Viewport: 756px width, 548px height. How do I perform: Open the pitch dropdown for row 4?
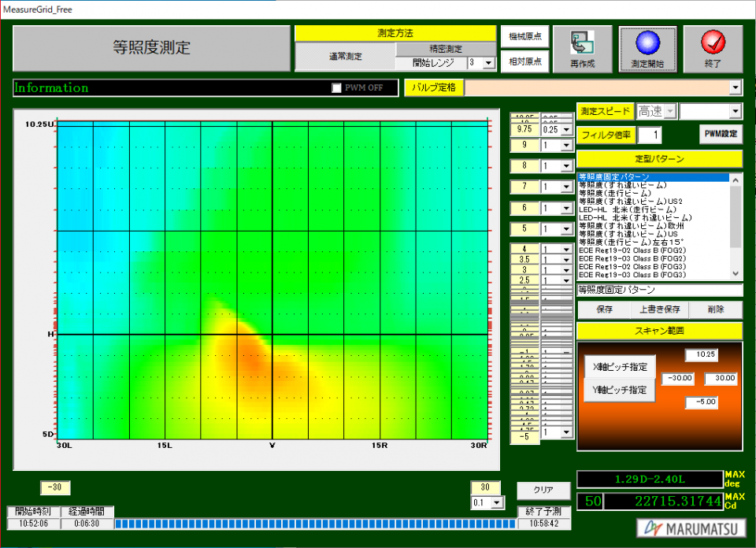(566, 249)
